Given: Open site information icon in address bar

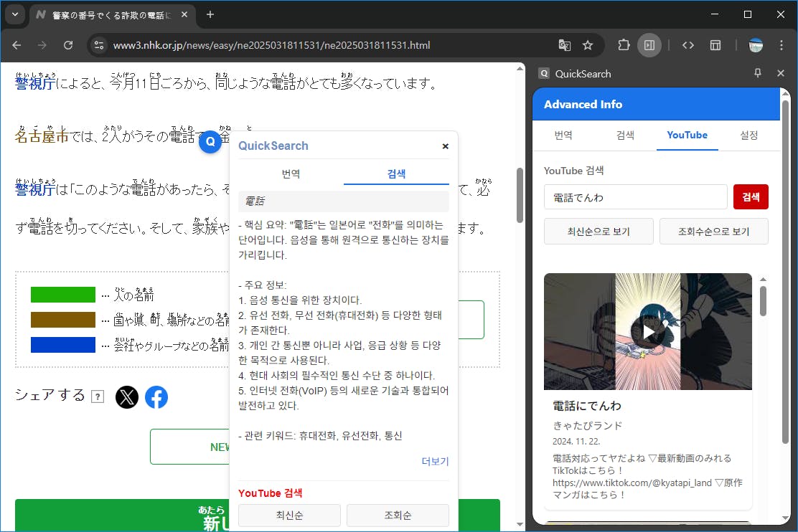Looking at the screenshot, I should click(x=99, y=45).
